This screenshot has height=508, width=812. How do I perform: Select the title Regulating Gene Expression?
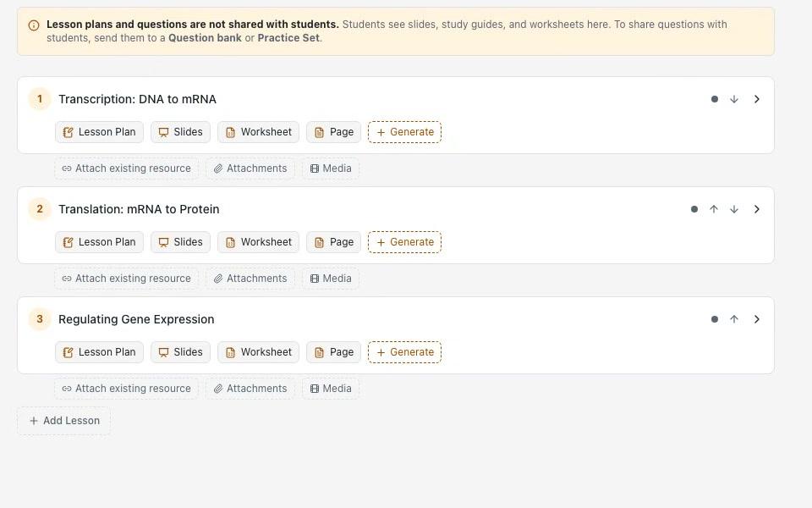point(136,319)
